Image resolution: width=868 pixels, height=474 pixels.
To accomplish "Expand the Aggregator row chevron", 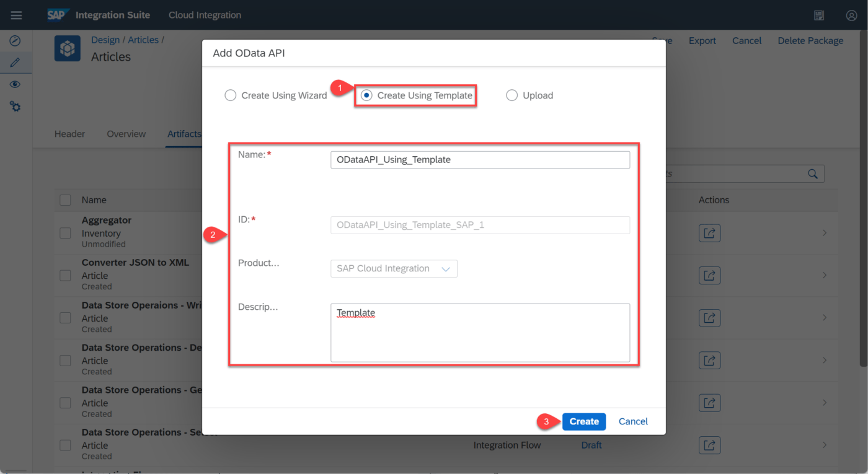I will click(x=825, y=233).
